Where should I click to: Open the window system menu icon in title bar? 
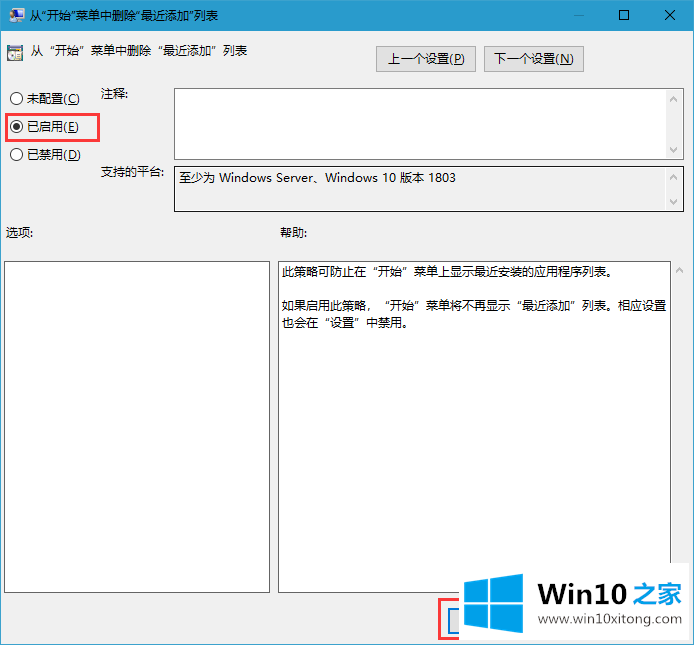pyautogui.click(x=15, y=16)
